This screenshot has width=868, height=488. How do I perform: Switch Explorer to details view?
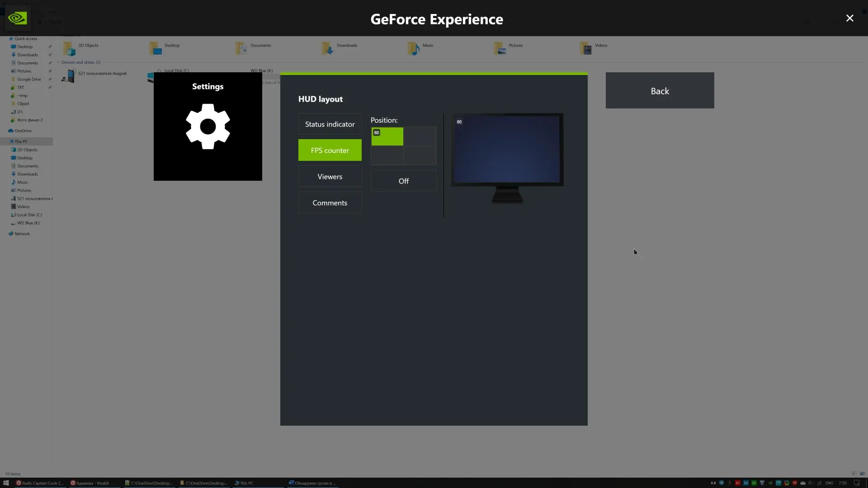point(854,474)
